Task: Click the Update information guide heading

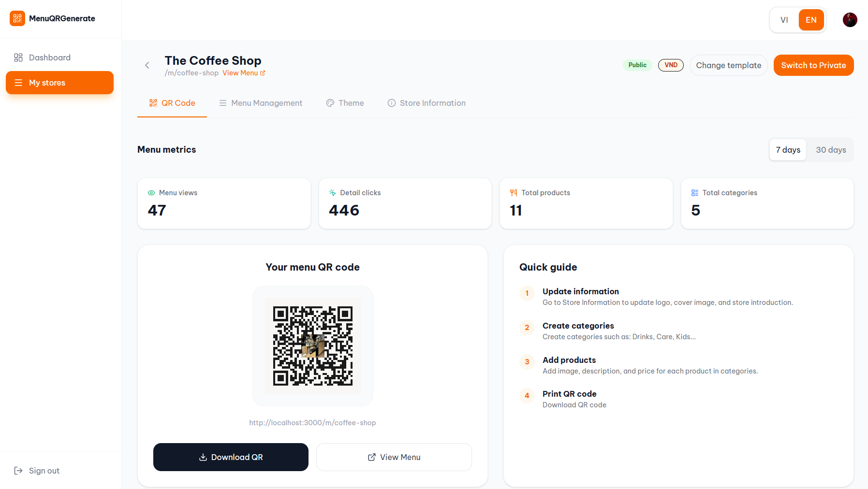Action: [x=581, y=291]
